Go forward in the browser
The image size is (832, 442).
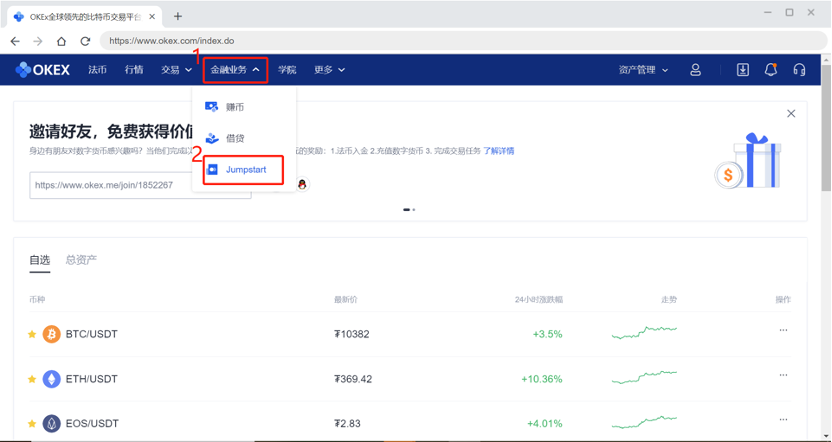click(38, 41)
